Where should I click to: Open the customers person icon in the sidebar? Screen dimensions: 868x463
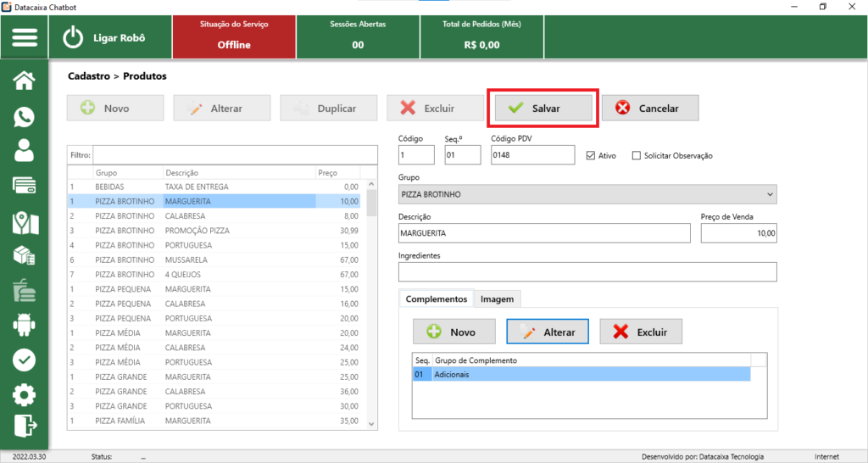[24, 150]
